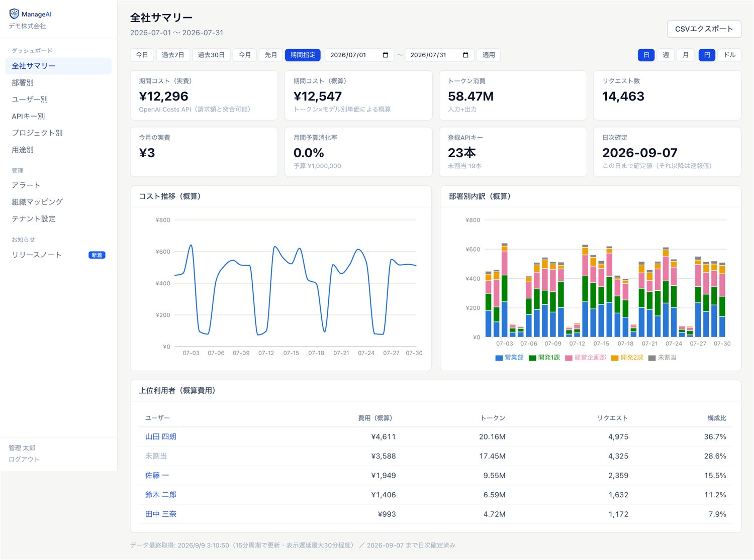This screenshot has height=560, width=754.
Task: Click the 新着 badge beside リリースノート
Action: point(97,255)
